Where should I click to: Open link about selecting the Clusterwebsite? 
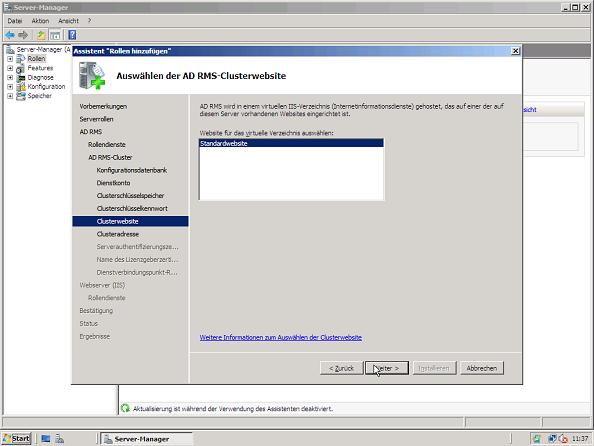281,337
